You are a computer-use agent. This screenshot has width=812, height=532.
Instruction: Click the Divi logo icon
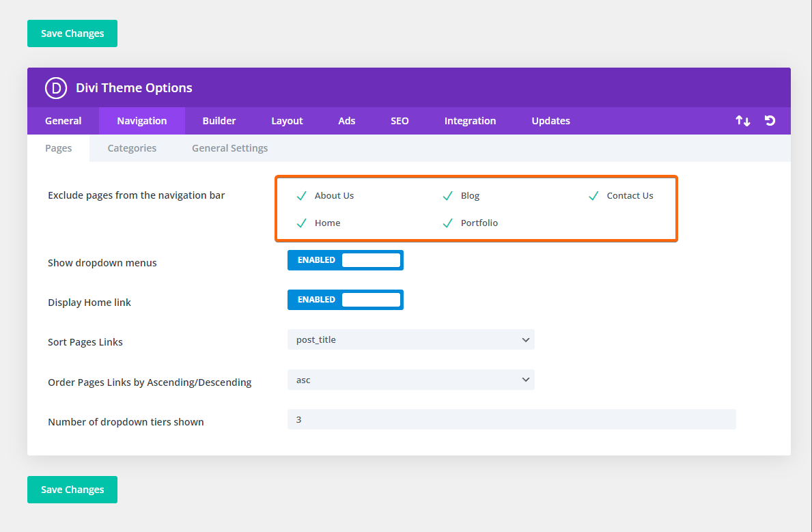click(56, 88)
